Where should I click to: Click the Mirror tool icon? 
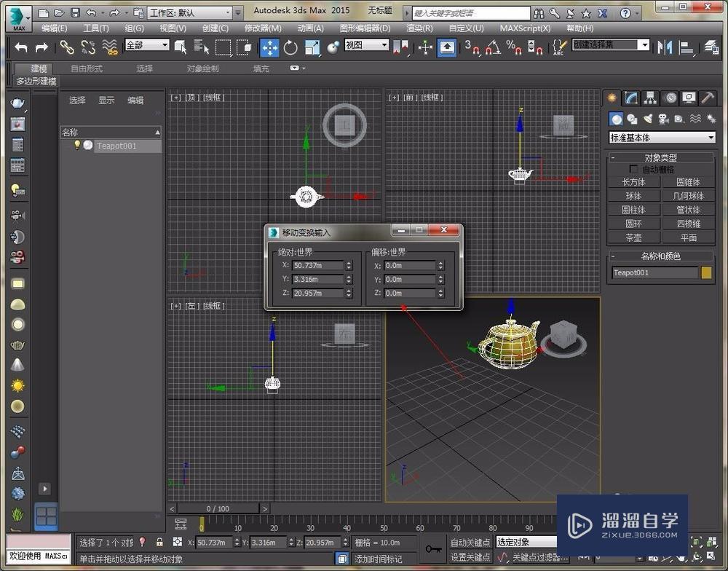(664, 47)
